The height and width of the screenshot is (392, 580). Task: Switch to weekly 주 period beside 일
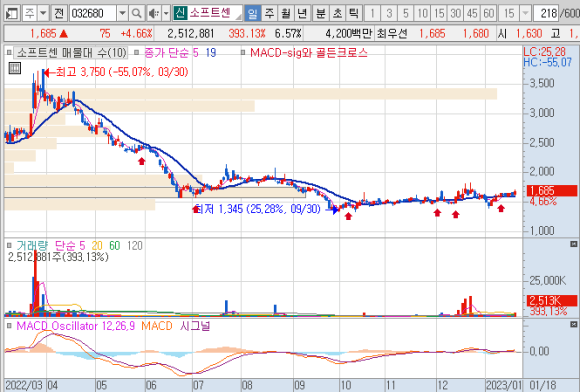click(269, 14)
